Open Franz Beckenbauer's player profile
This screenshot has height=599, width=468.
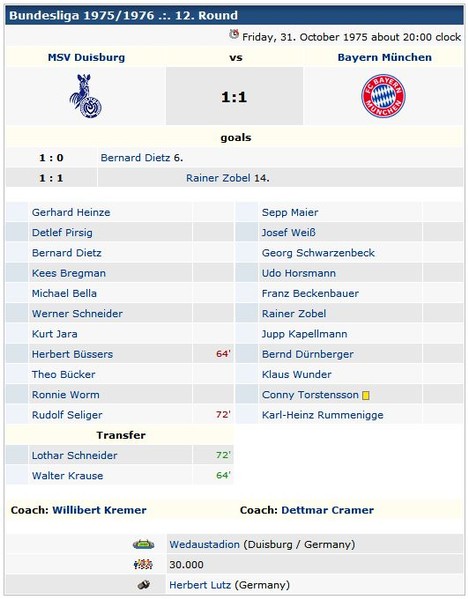[x=310, y=293]
